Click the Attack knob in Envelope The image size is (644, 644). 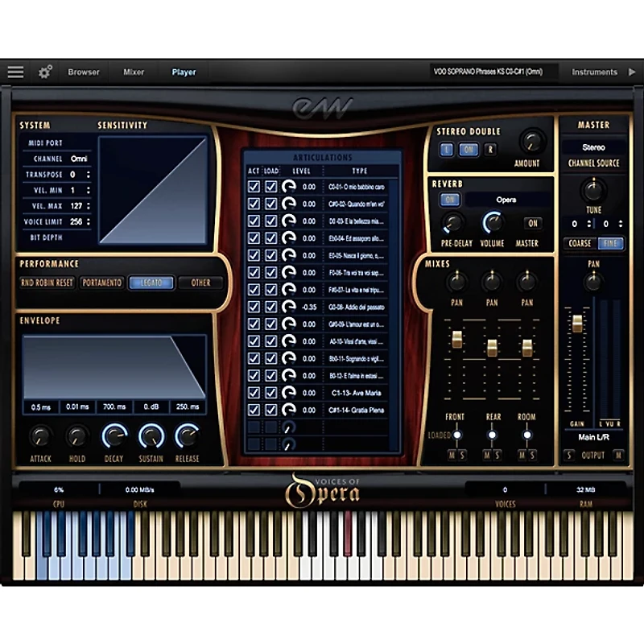(x=39, y=436)
